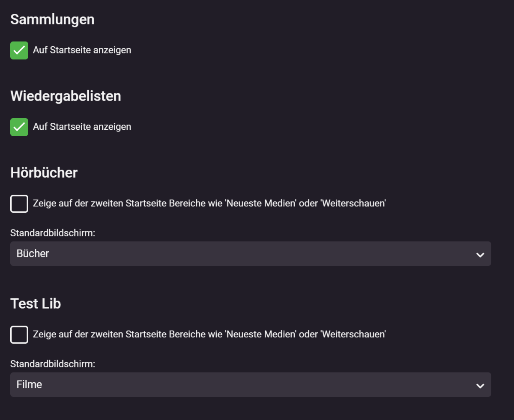Click the Standardbildschirm label above Filme

pos(53,364)
